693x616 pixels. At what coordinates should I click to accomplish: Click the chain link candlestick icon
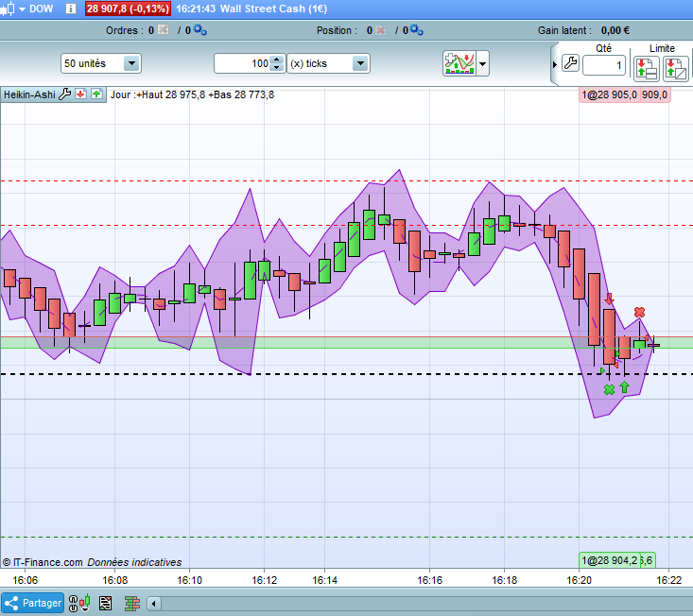pyautogui.click(x=79, y=603)
